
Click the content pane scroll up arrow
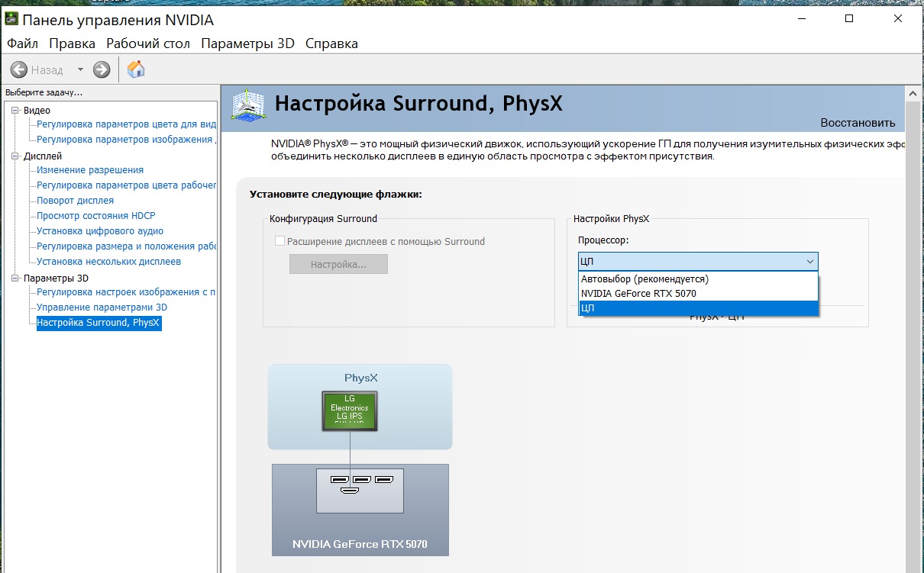pos(913,94)
